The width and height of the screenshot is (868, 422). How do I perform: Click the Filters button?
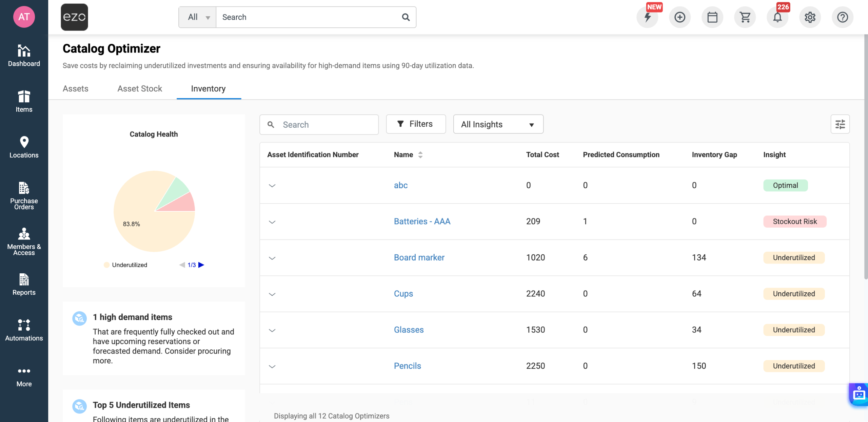point(415,124)
